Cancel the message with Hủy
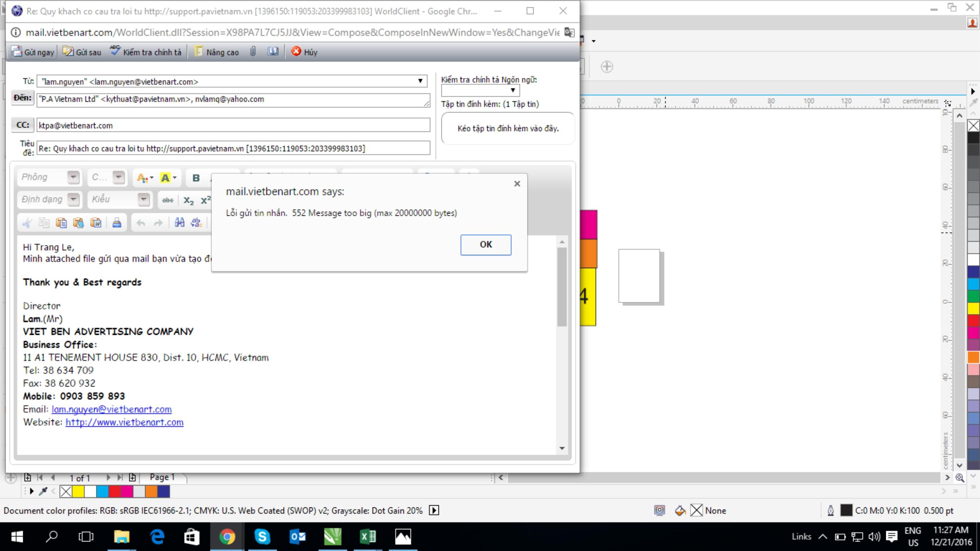This screenshot has width=980, height=551. (x=304, y=52)
